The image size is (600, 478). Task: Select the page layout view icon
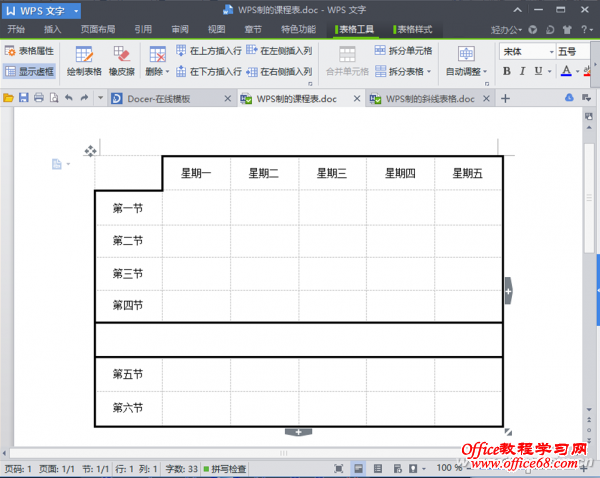click(x=359, y=468)
